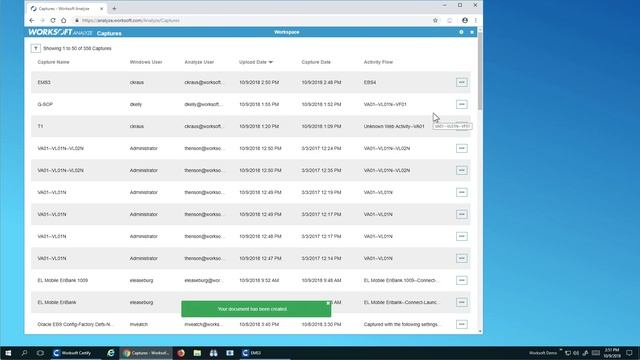Open actions for EL Mobile EriBank 1009
Viewport: 640px width, 360px height.
pos(462,281)
